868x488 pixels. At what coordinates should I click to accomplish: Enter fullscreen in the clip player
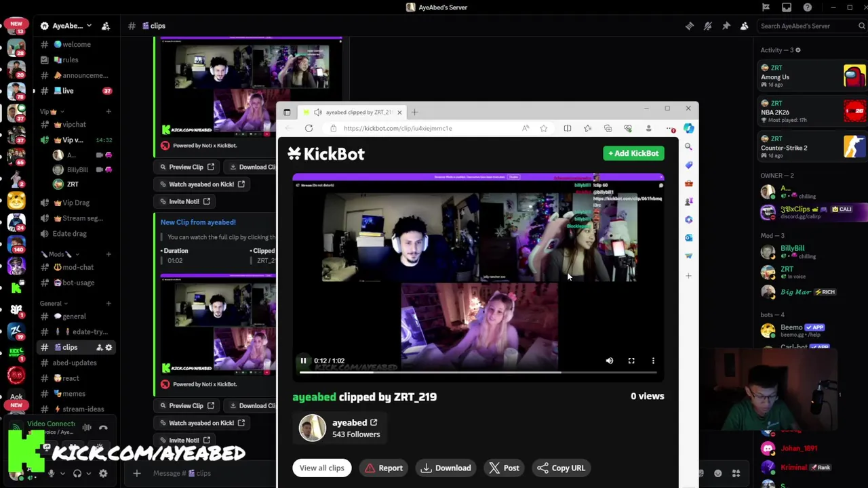[x=631, y=361]
